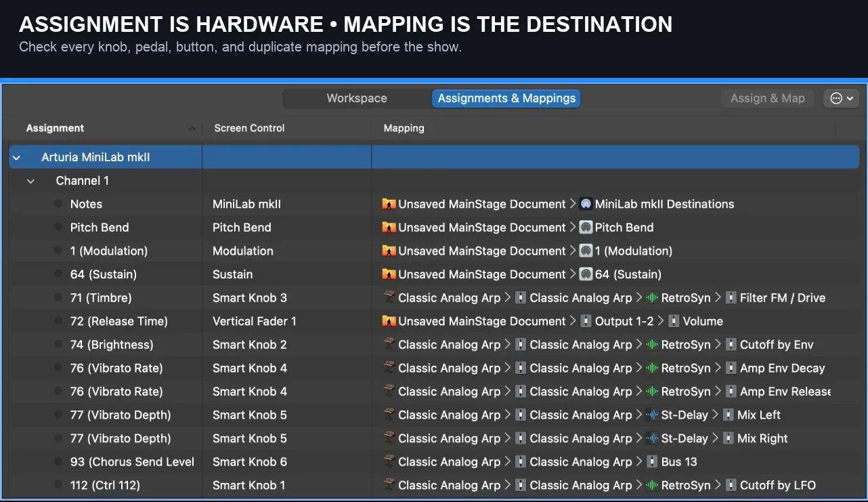Click the activity dot beside 112 (Ctrl 112)
The height and width of the screenshot is (502, 868).
click(58, 485)
